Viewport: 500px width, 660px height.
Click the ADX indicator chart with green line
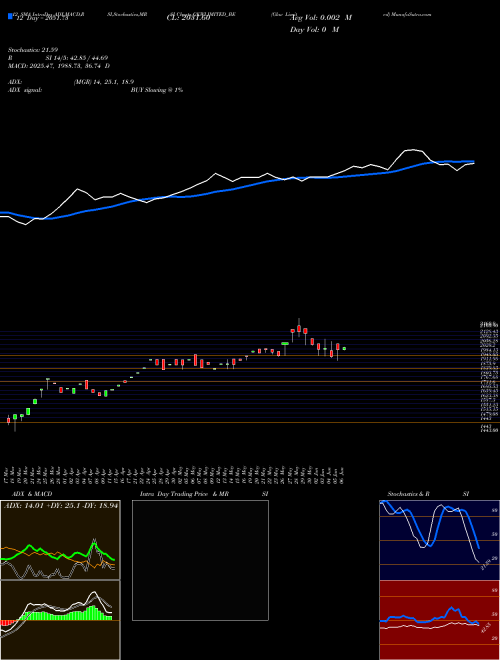(60, 540)
